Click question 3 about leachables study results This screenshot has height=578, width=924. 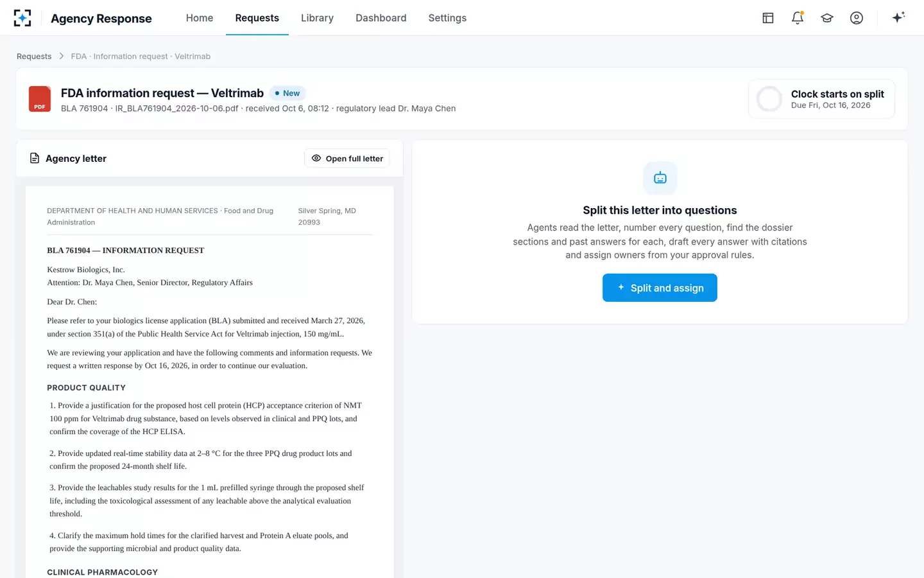pos(207,501)
